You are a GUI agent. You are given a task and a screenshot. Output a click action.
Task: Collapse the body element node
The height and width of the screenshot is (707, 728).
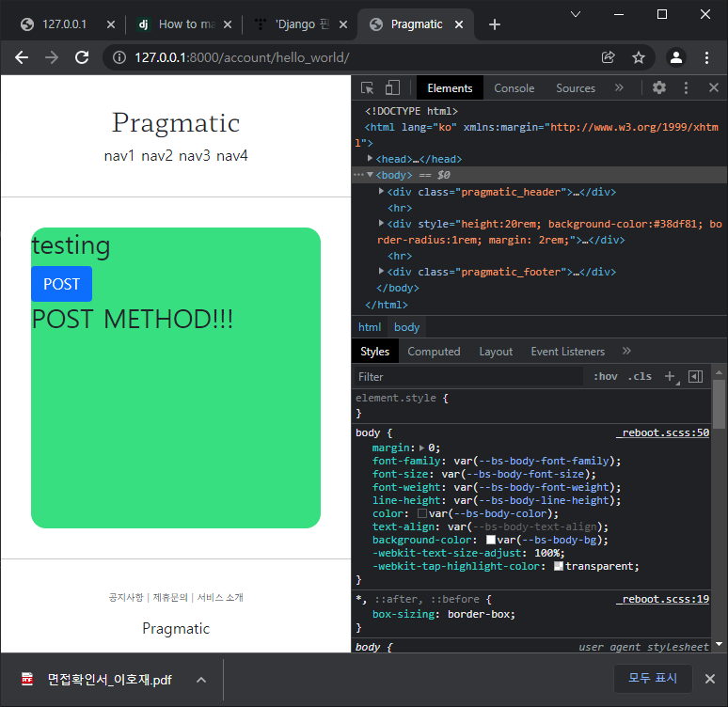pyautogui.click(x=370, y=175)
